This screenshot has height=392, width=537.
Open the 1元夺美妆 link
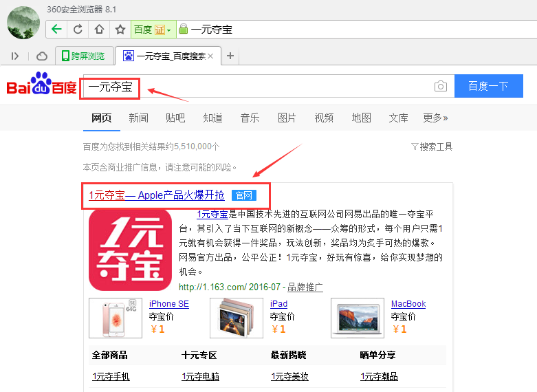(x=289, y=377)
